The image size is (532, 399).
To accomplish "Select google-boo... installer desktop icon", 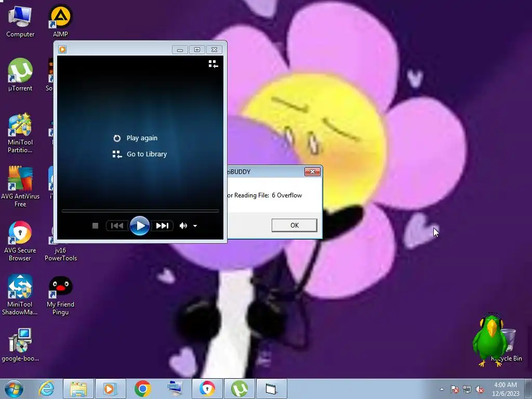I will coord(20,345).
